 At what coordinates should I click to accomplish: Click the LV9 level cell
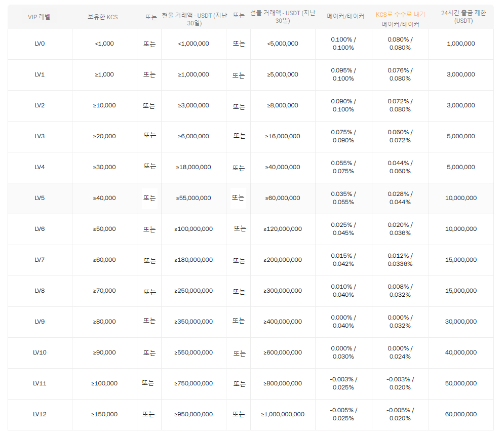click(x=40, y=322)
